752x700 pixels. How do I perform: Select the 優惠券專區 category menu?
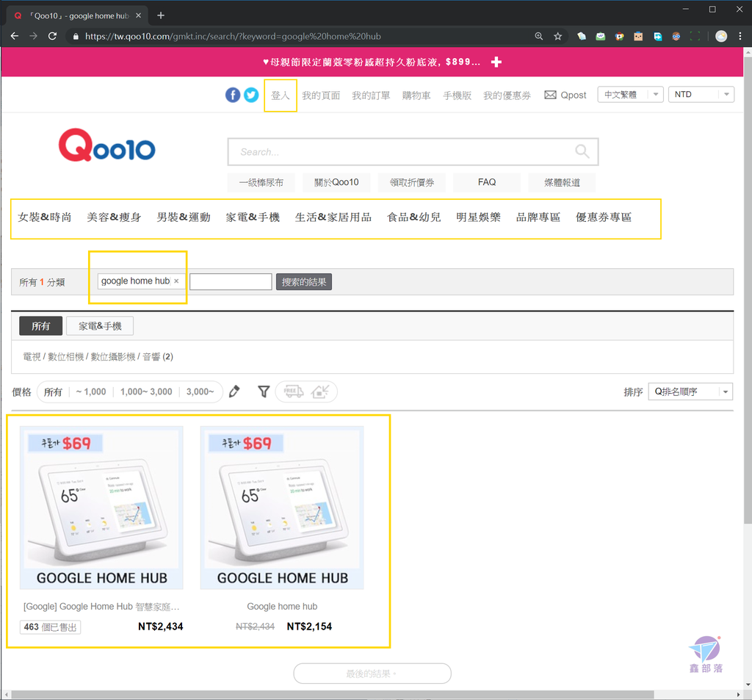tap(604, 217)
